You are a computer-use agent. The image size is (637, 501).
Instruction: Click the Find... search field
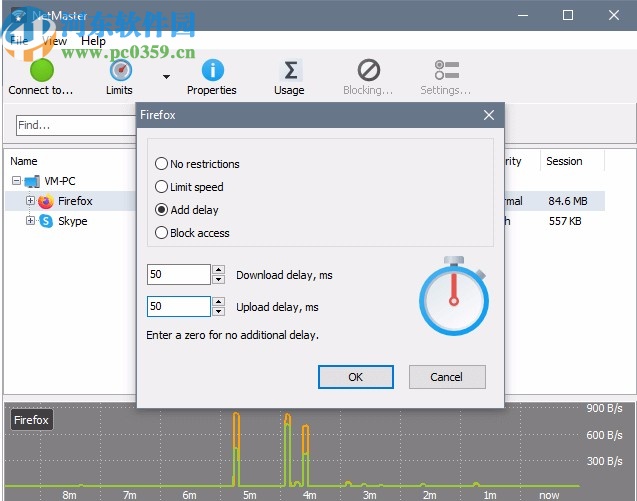coord(76,125)
